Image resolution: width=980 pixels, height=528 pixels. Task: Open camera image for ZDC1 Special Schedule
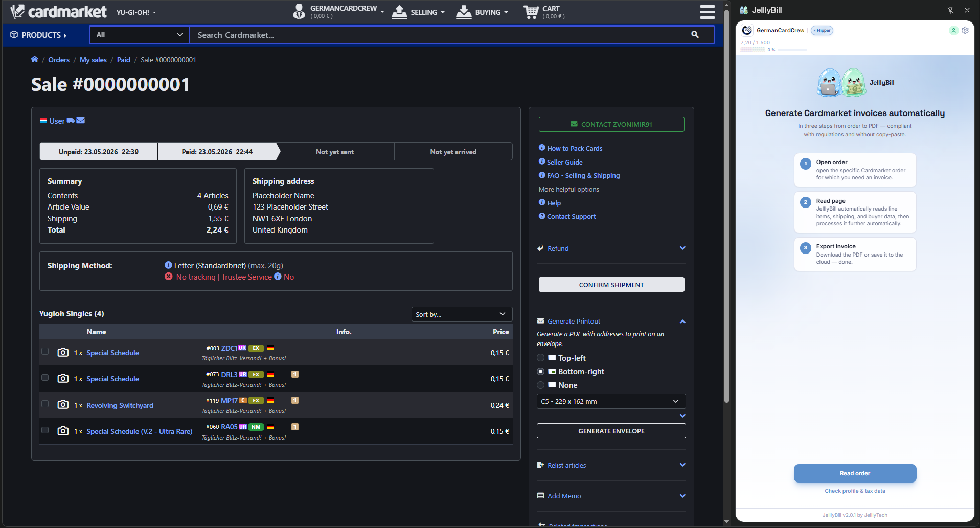(x=63, y=352)
